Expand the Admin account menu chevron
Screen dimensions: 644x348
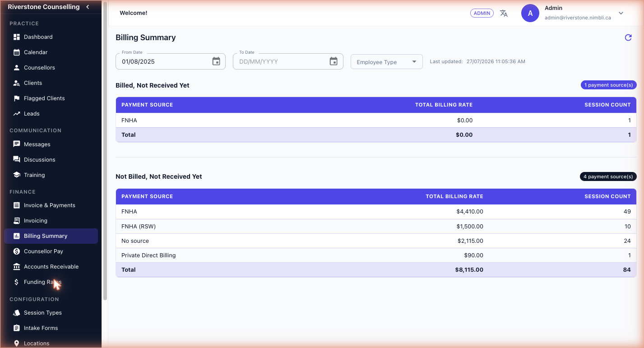(621, 13)
